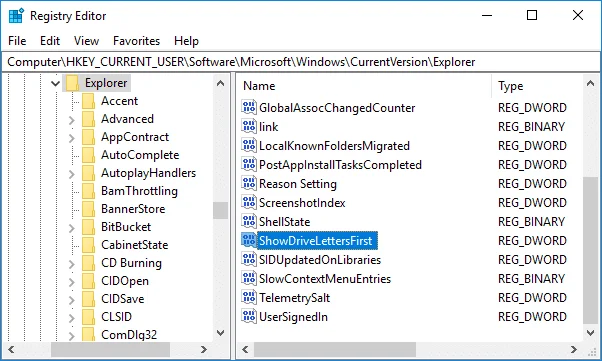Click the CabinetState folder icon
Screen dimensions: 602x361
click(88, 245)
